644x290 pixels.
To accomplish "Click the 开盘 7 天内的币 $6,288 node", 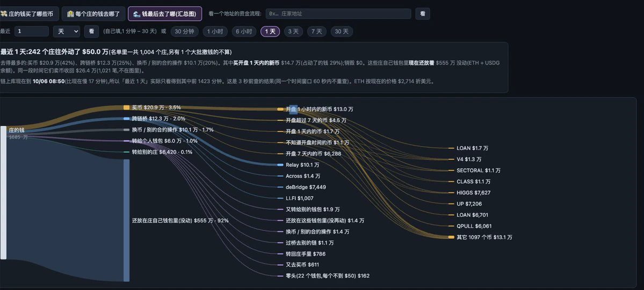I will tap(313, 154).
